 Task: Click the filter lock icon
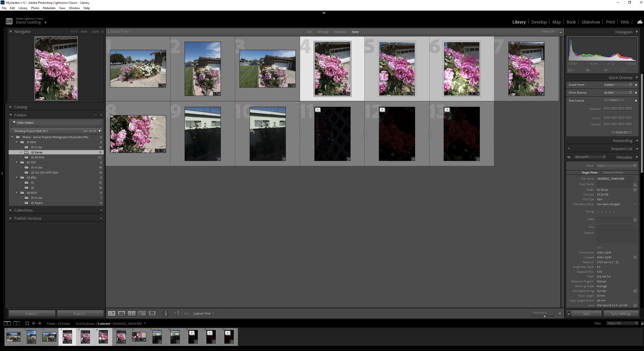pyautogui.click(x=561, y=32)
